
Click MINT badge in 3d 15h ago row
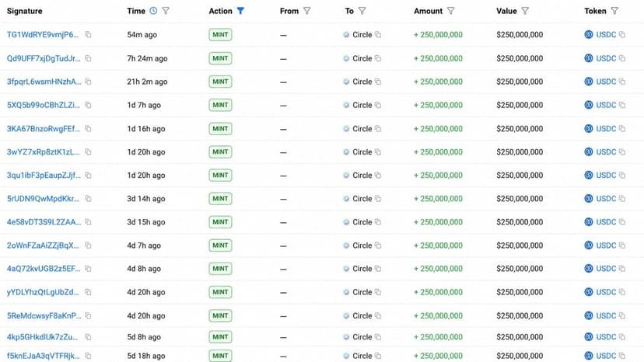coord(220,222)
